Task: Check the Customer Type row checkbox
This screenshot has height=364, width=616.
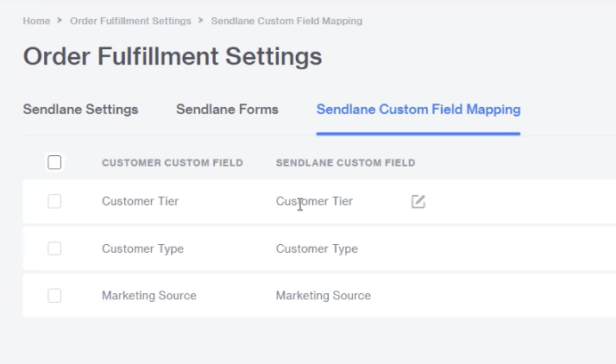Action: pos(54,248)
